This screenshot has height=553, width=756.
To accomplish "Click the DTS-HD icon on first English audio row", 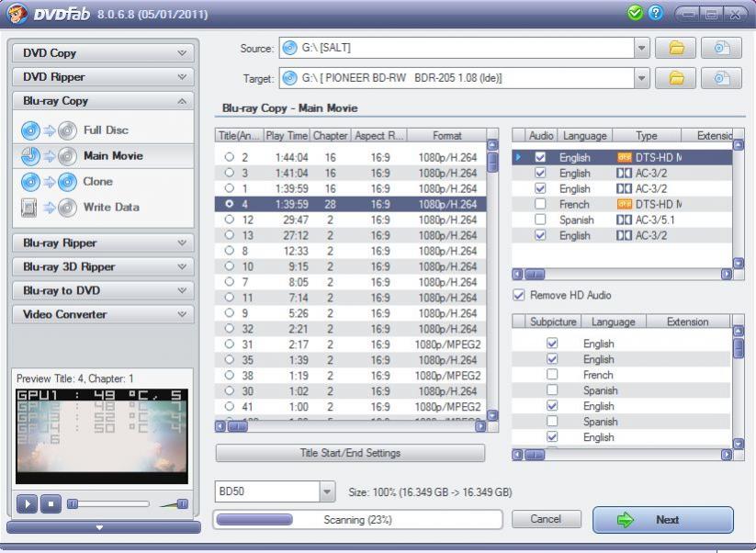I will pos(625,158).
